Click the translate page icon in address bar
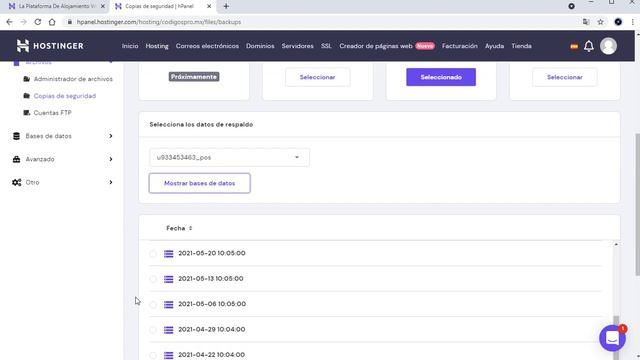This screenshot has width=640, height=360. tap(586, 22)
